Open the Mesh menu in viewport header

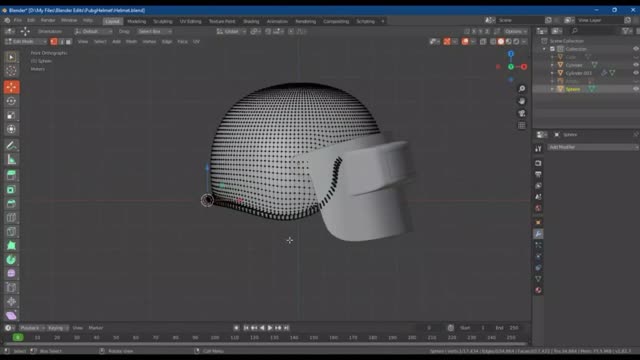(131, 42)
